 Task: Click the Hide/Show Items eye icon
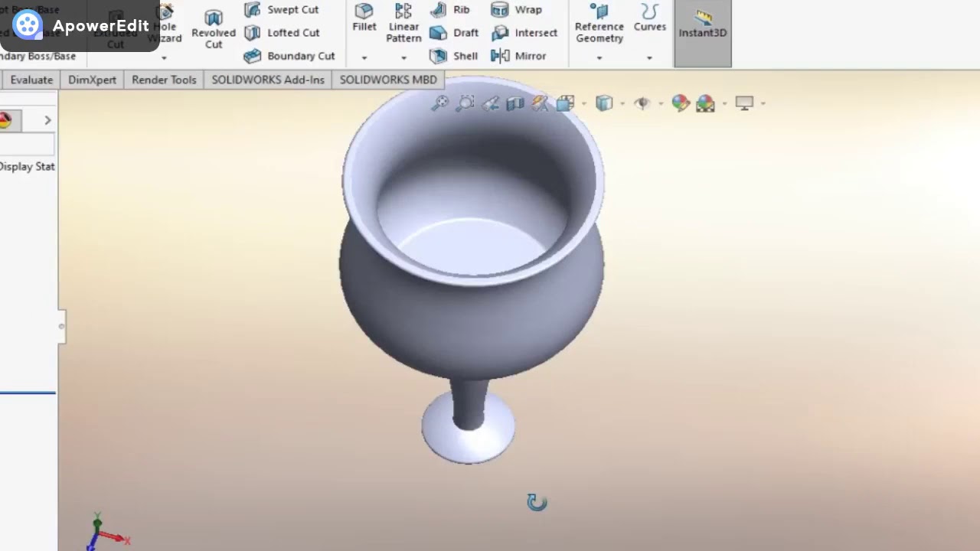[642, 103]
